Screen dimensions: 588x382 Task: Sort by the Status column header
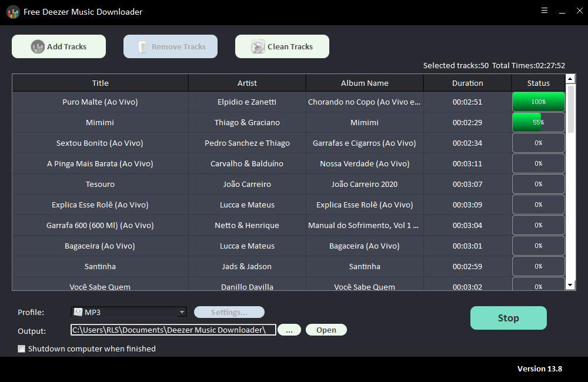[539, 83]
